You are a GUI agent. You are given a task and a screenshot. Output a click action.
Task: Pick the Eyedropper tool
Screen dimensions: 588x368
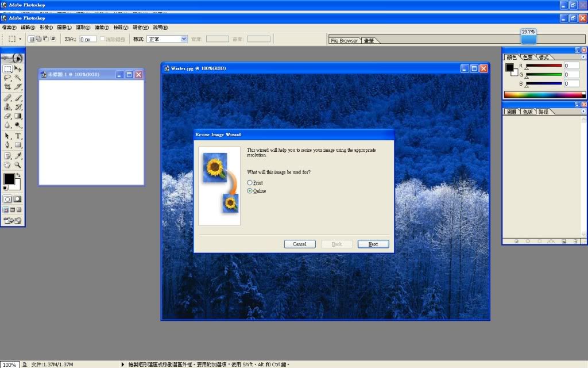pyautogui.click(x=18, y=156)
